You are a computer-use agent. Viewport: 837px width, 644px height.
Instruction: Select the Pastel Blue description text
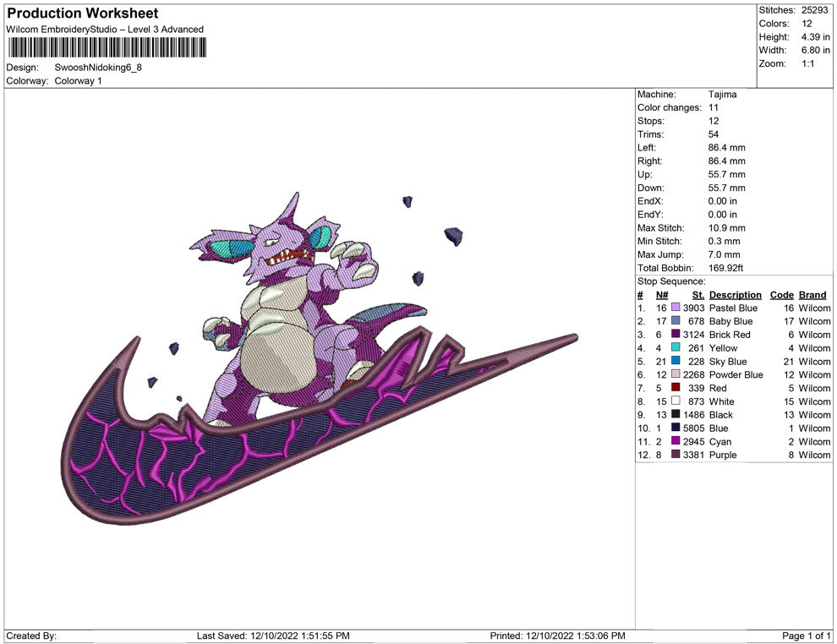click(x=733, y=308)
